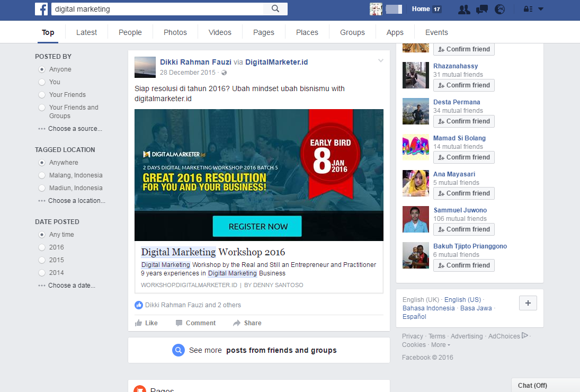Switch to the Latest tab
The image size is (580, 392).
[x=86, y=32]
